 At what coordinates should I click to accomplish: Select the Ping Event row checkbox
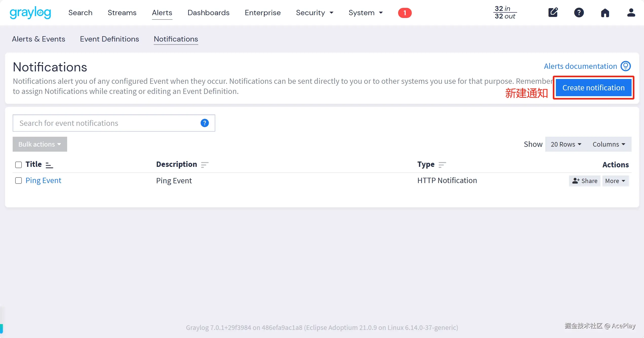click(18, 181)
